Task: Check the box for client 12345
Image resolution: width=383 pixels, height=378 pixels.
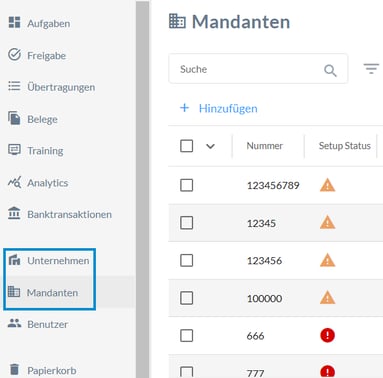Action: point(186,223)
